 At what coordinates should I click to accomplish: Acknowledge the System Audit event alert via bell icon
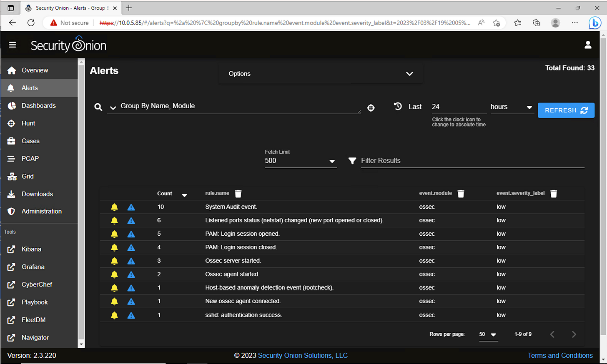(x=114, y=207)
